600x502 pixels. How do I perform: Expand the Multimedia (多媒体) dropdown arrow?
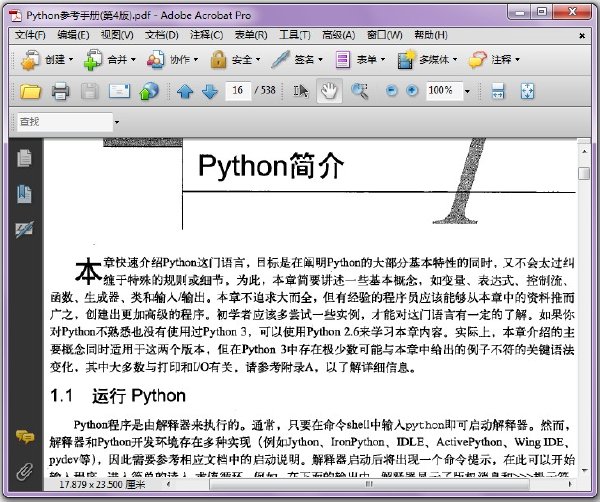(x=455, y=60)
